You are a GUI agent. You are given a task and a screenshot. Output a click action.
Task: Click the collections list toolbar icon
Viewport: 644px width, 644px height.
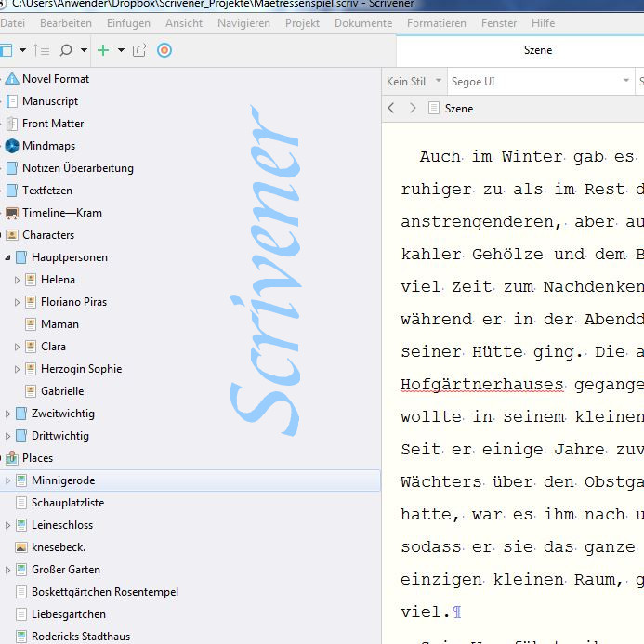click(41, 50)
